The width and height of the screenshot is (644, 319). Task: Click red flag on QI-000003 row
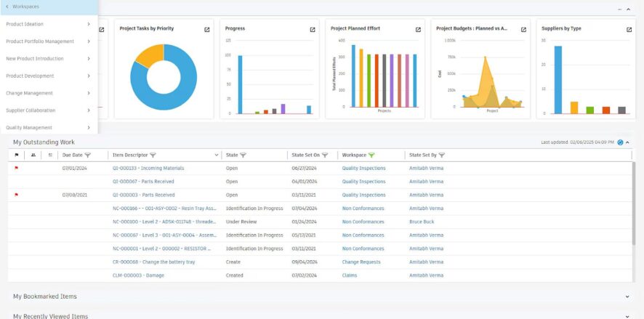(17, 195)
